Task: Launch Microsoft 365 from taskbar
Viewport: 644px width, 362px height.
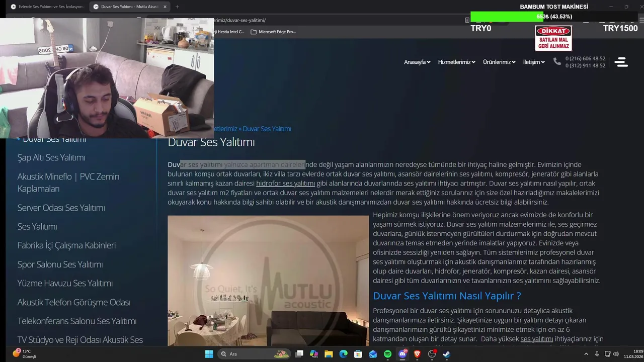Action: pos(314,354)
